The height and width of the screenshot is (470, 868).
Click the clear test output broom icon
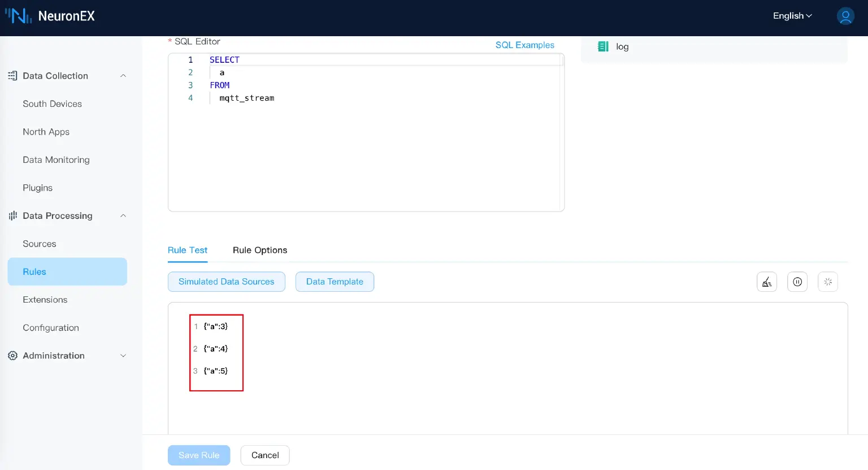767,282
